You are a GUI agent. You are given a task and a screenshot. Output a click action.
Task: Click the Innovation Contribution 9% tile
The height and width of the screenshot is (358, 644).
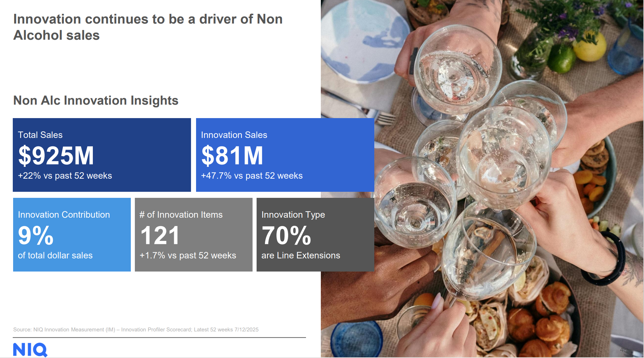pos(72,235)
